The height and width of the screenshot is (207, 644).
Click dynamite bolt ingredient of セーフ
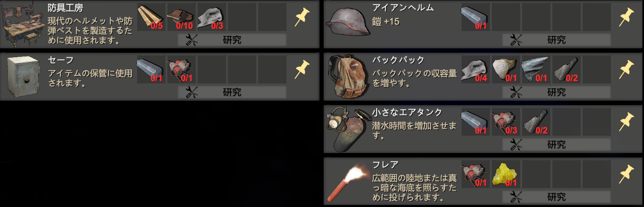click(x=182, y=70)
